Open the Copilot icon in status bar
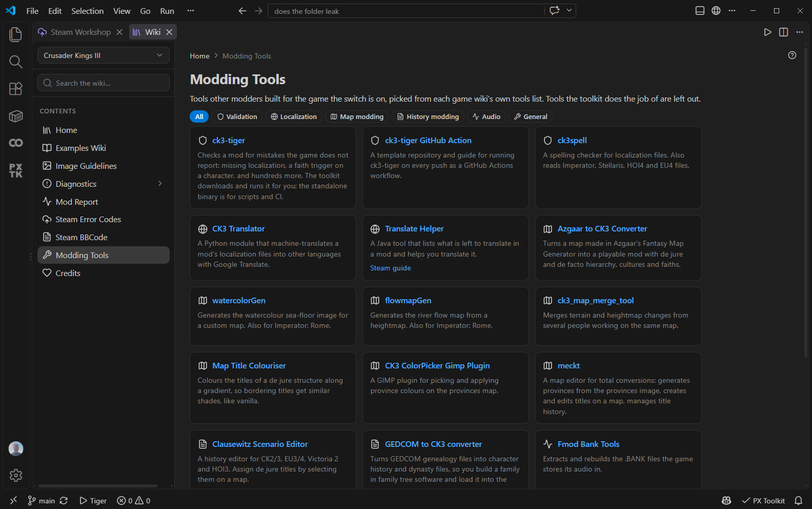 pyautogui.click(x=726, y=500)
